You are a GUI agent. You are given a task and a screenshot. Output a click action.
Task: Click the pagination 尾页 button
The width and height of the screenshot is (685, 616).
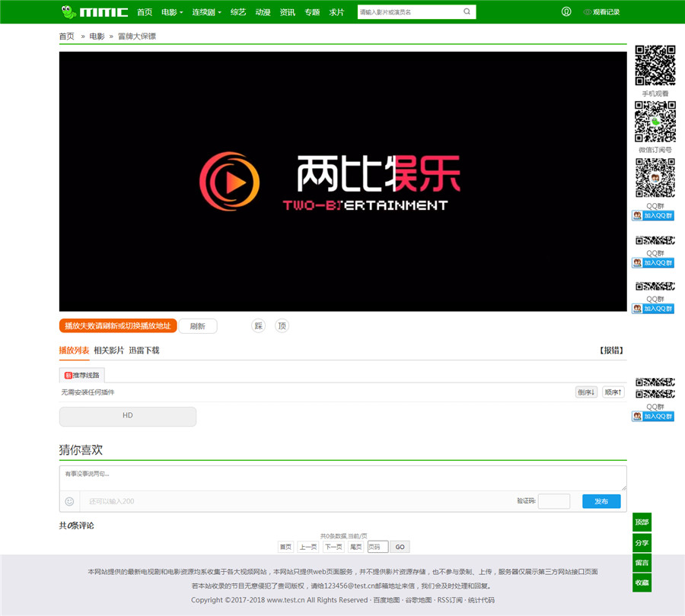[355, 547]
